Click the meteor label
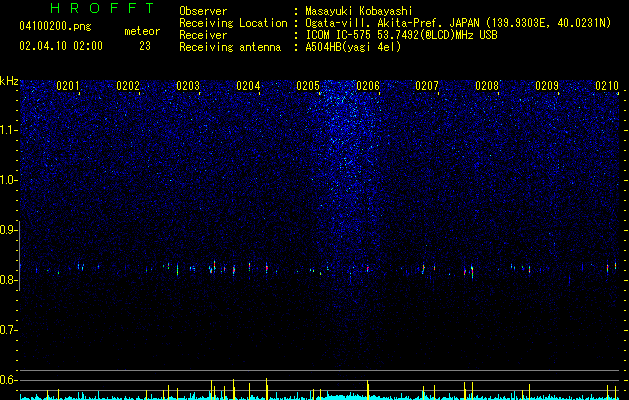 point(142,31)
